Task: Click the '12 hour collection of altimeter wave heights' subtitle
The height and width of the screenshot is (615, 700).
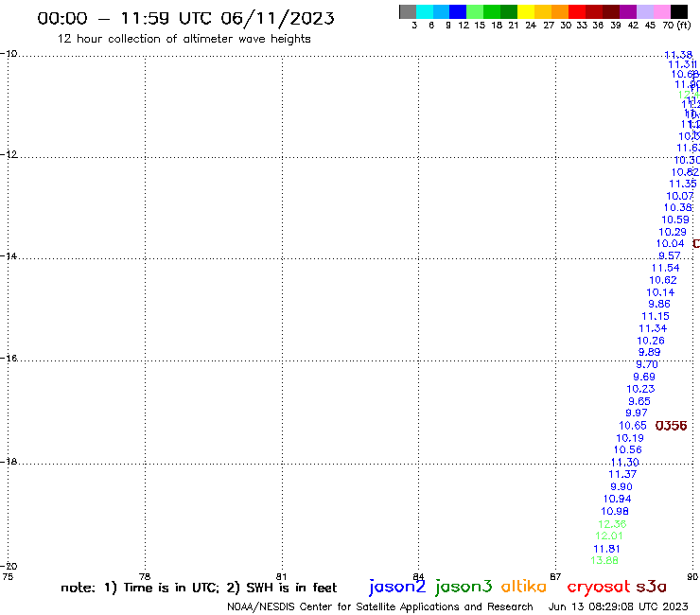Action: coord(184,39)
